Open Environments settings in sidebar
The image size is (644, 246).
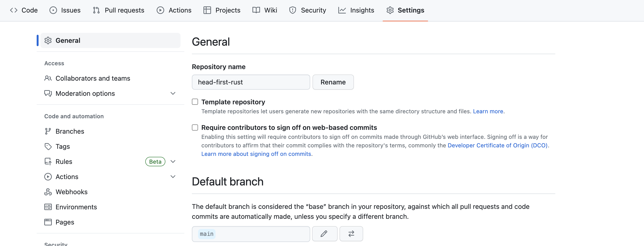[76, 207]
